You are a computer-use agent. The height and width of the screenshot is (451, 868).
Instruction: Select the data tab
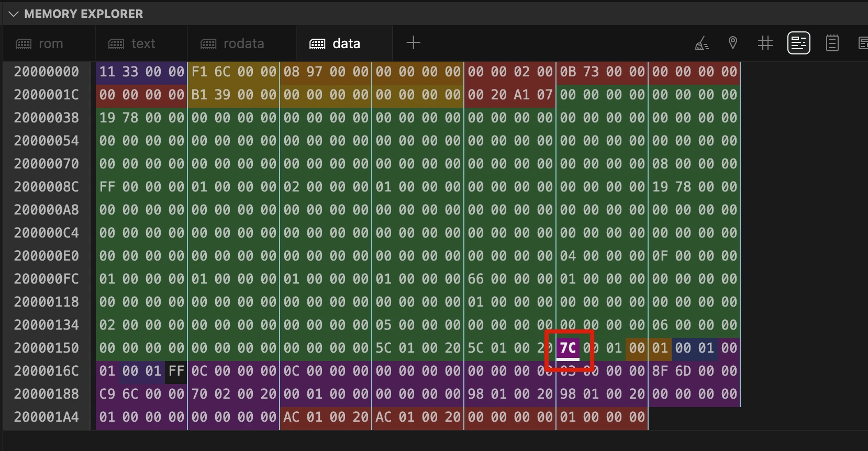point(346,44)
